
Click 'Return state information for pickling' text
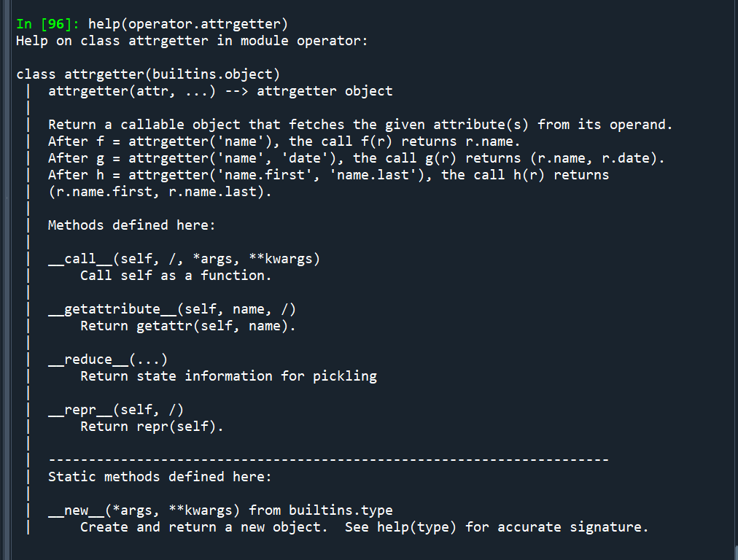click(x=228, y=376)
